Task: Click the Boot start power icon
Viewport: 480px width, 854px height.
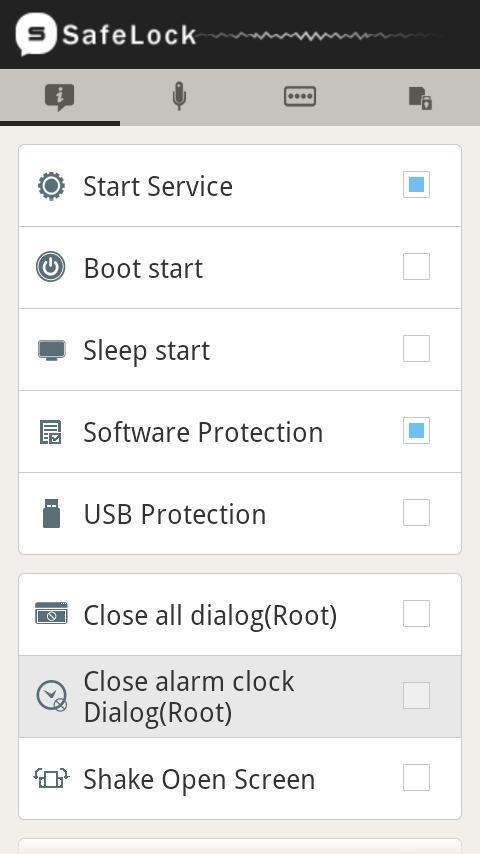Action: coord(51,267)
